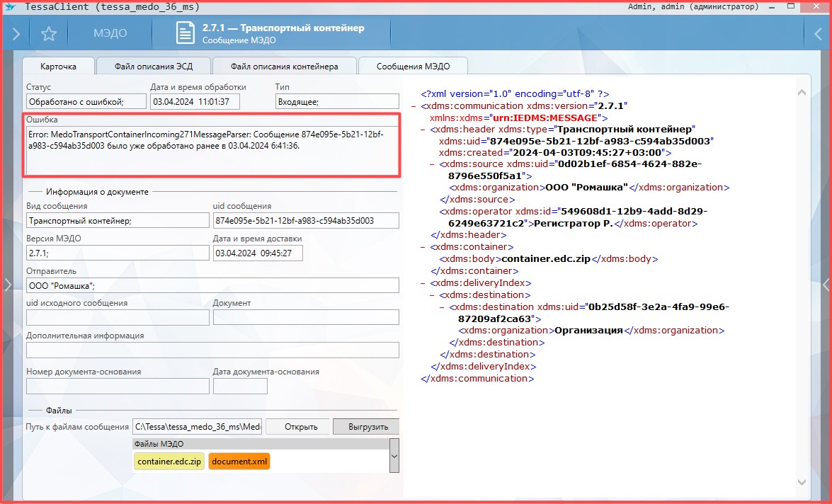Click the star favorites icon
The image size is (832, 504).
[x=48, y=34]
